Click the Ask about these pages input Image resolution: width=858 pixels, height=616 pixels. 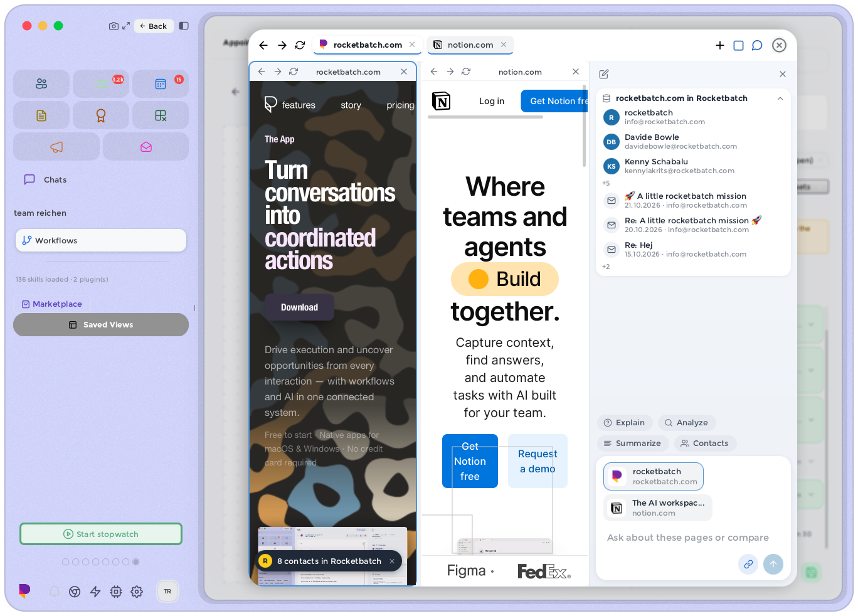point(688,538)
